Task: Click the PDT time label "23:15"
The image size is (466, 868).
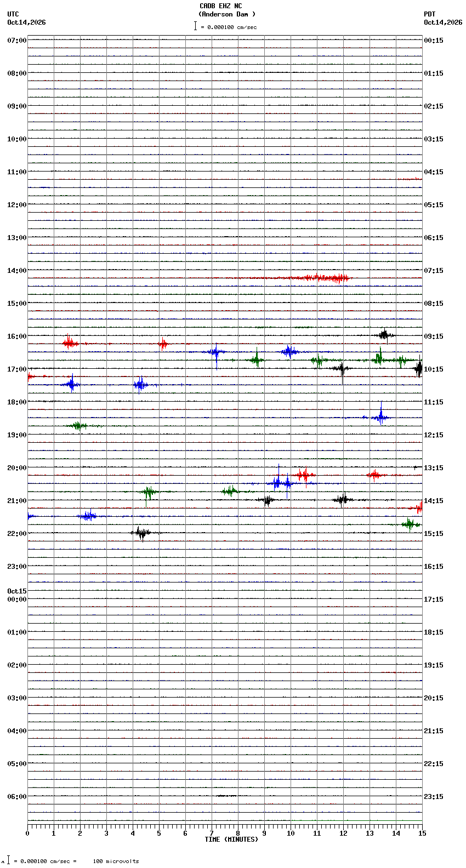Action: (434, 797)
